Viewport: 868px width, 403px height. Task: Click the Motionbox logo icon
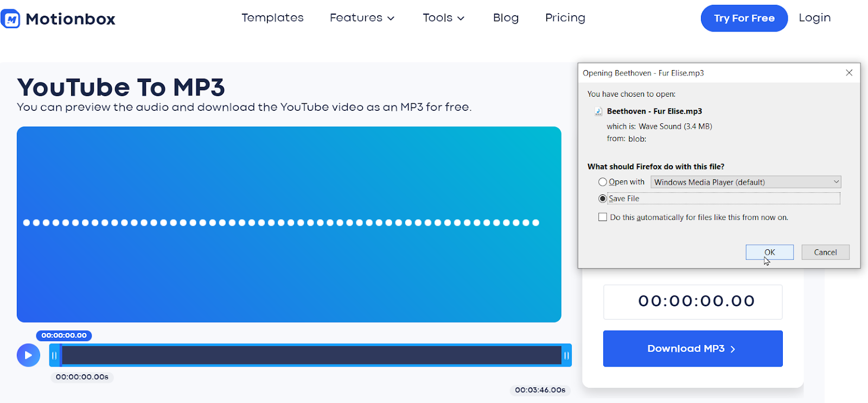10,18
